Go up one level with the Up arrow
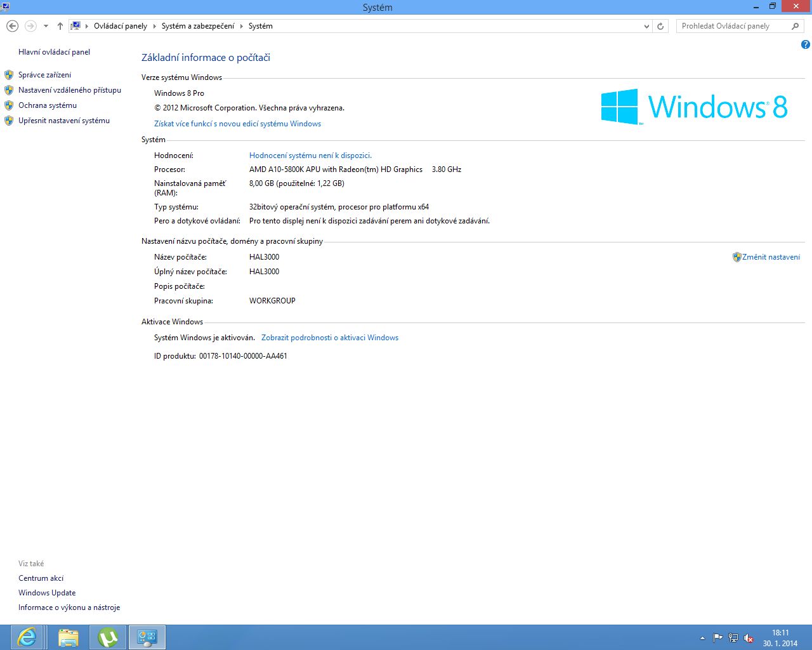 pyautogui.click(x=60, y=26)
